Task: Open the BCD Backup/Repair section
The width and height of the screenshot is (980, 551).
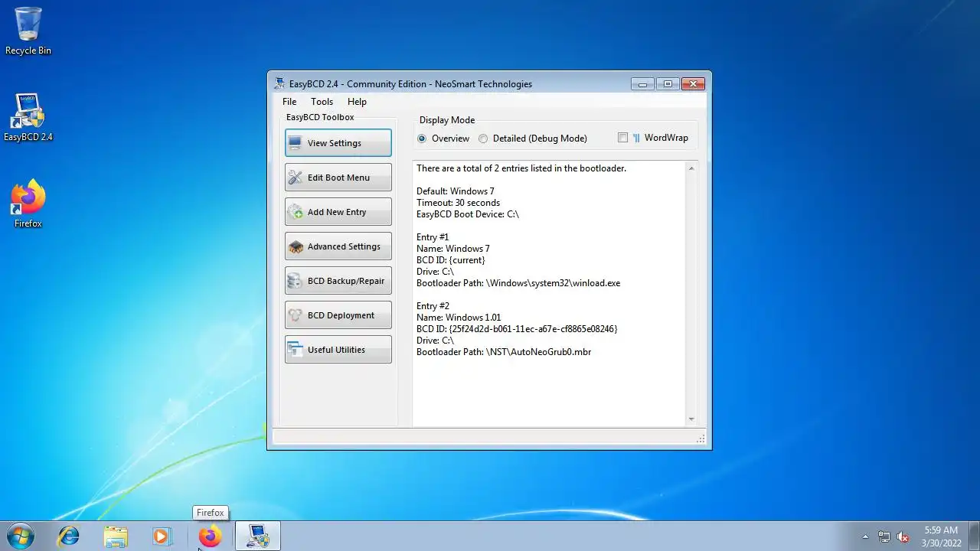Action: [x=338, y=281]
